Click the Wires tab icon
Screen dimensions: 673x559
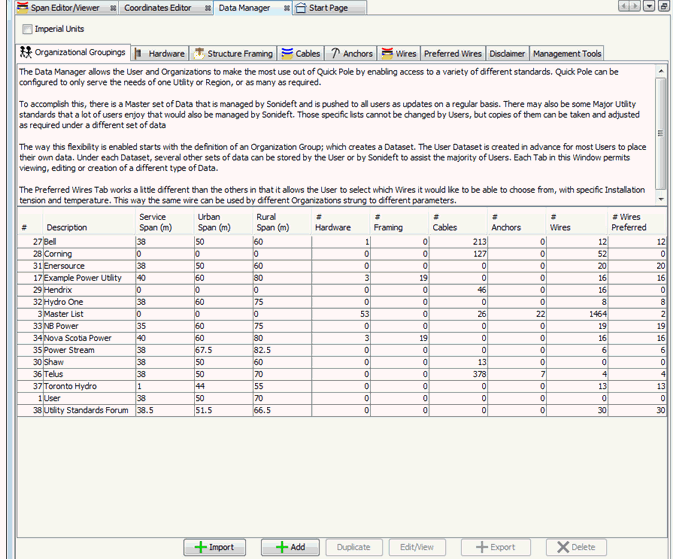[387, 53]
